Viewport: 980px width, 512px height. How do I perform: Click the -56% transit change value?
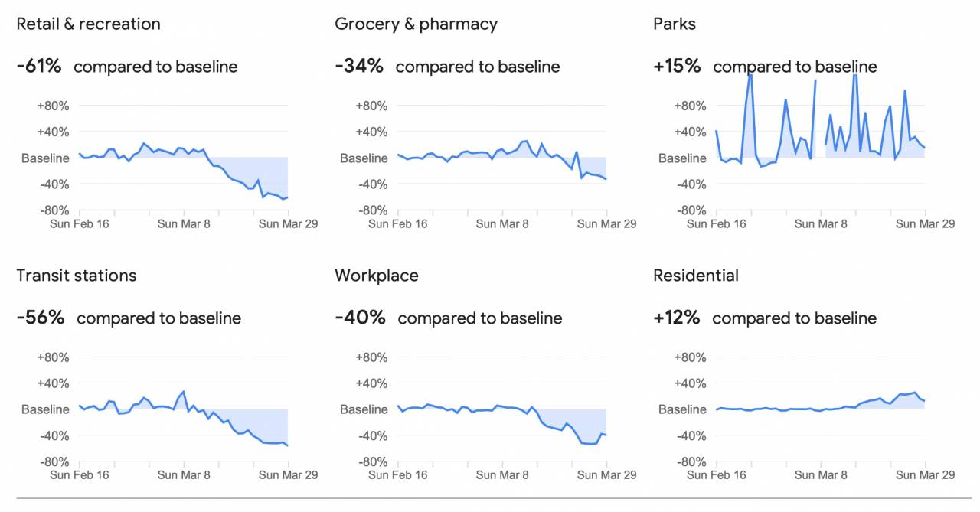tap(41, 318)
